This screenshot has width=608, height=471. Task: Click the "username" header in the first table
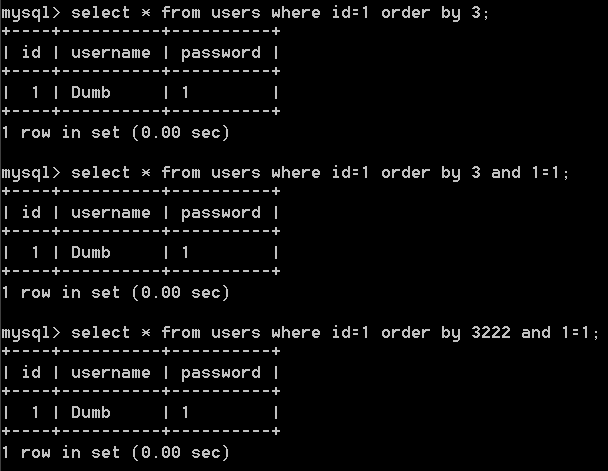111,53
